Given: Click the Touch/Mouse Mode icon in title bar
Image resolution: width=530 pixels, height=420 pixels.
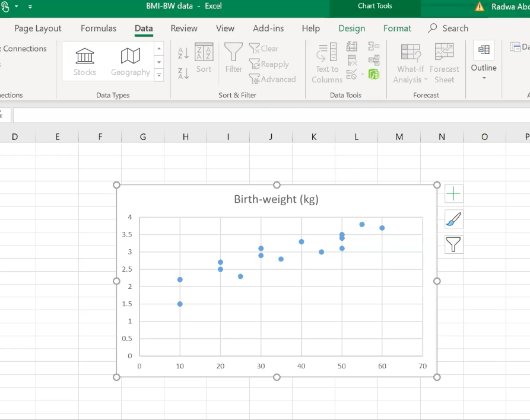Looking at the screenshot, I should click(x=5, y=7).
